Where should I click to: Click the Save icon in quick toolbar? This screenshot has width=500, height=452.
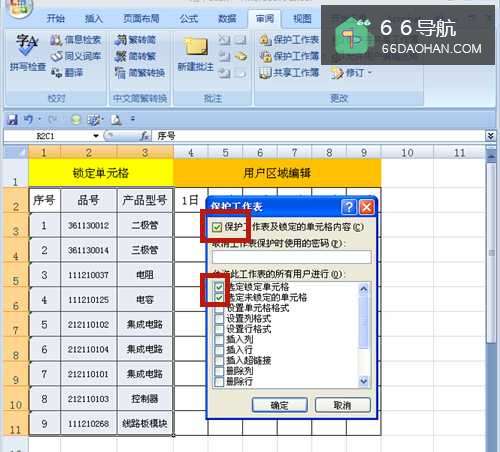(x=12, y=119)
